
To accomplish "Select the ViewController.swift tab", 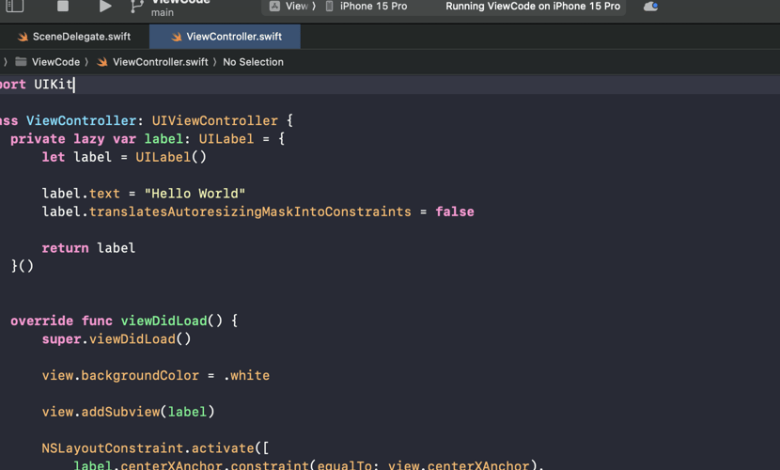I will [x=225, y=36].
